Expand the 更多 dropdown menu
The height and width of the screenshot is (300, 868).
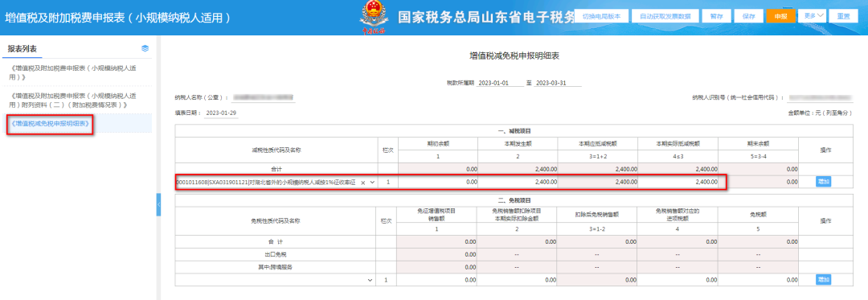[x=813, y=16]
